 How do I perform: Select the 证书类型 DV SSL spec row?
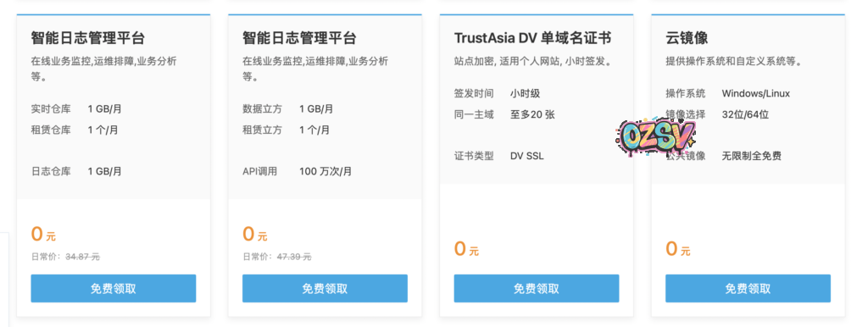(x=498, y=156)
